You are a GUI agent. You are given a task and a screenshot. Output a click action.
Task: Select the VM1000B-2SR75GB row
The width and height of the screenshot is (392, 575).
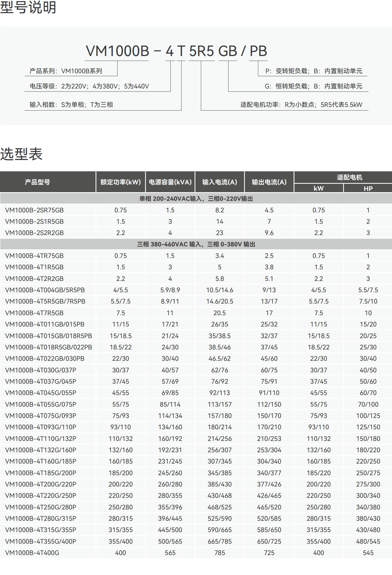tap(196, 210)
